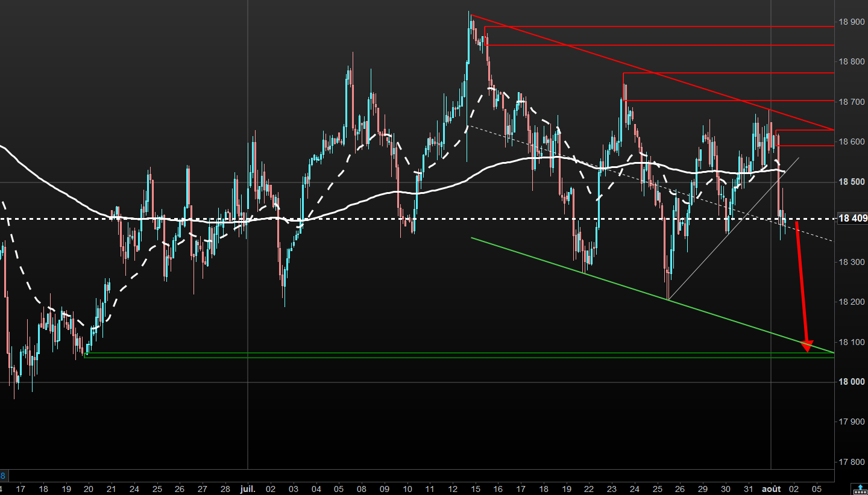The height and width of the screenshot is (495, 868).
Task: Click the date label 12 on the time axis
Action: click(x=453, y=488)
